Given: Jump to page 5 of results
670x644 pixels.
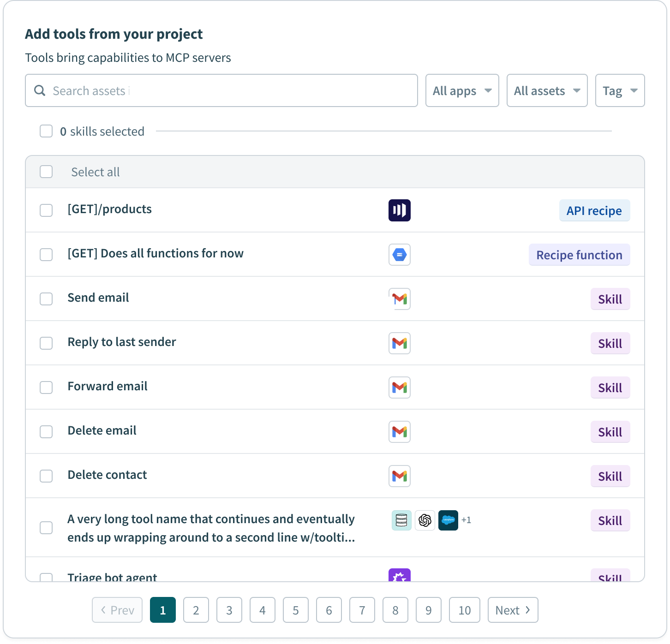Looking at the screenshot, I should pos(295,610).
